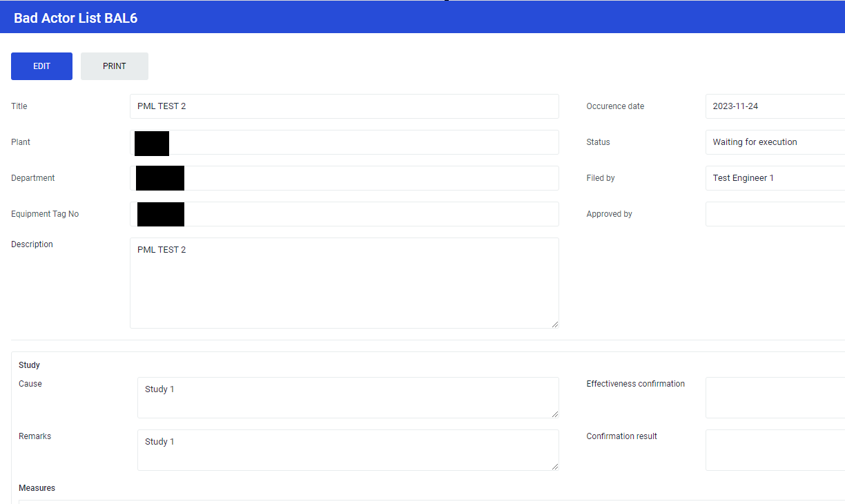Select the Effectiveness confirmation text box
The height and width of the screenshot is (504, 845).
(775, 397)
